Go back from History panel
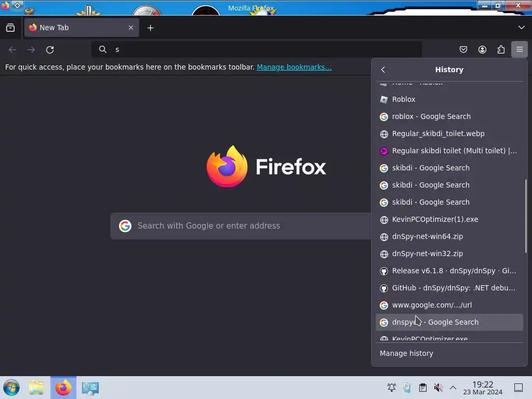 383,70
